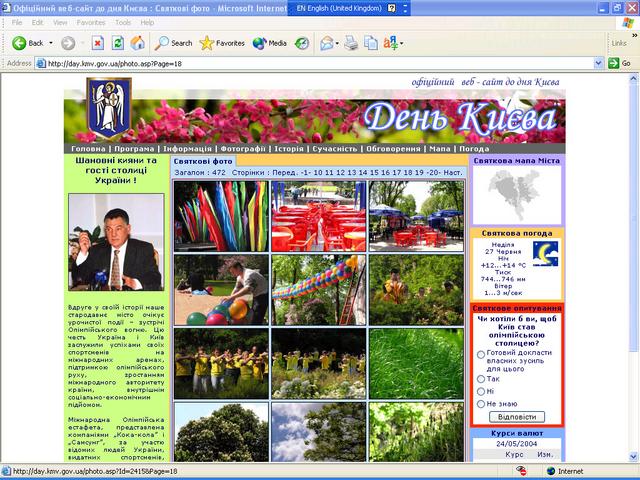The image size is (640, 480).
Task: Click vertical scrollbar down arrow
Action: click(x=634, y=456)
